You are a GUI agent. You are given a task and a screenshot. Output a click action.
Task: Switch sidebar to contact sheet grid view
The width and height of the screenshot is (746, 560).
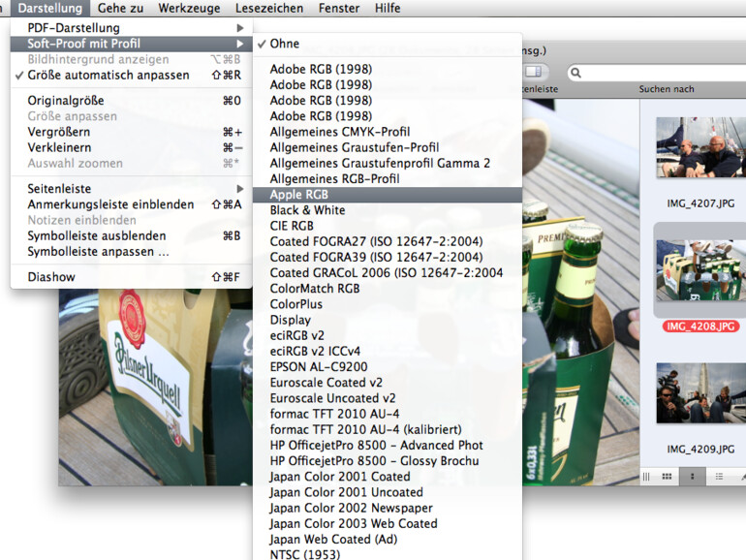click(667, 477)
